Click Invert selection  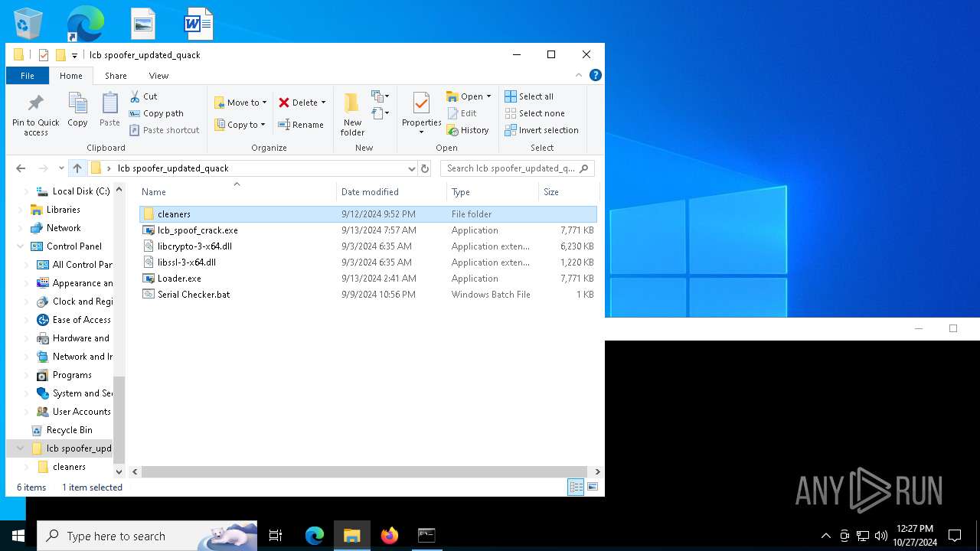pyautogui.click(x=541, y=130)
